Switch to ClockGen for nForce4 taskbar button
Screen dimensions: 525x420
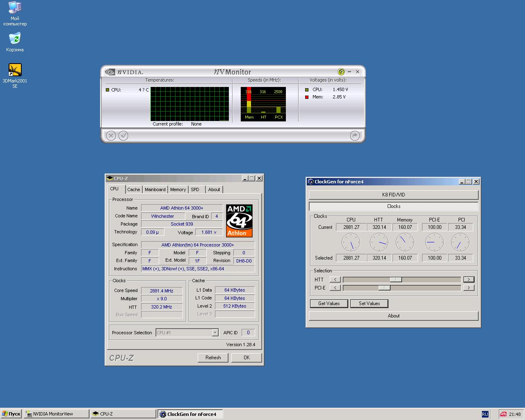pyautogui.click(x=190, y=414)
